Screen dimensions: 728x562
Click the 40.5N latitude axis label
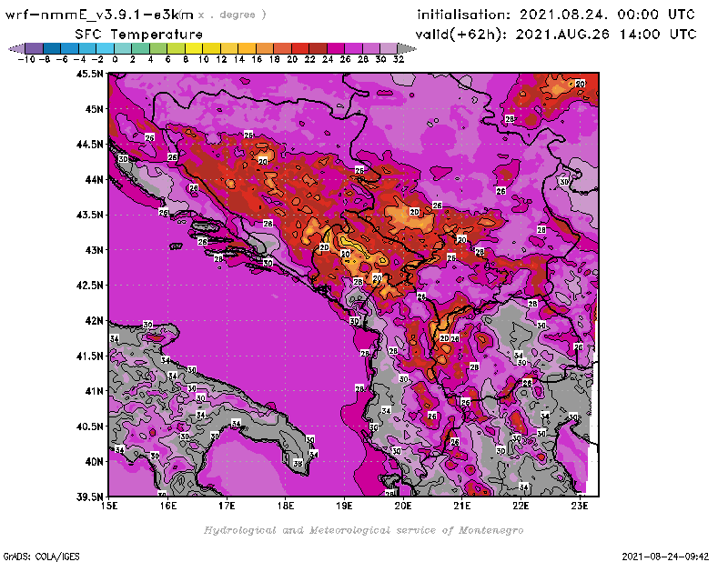(89, 427)
